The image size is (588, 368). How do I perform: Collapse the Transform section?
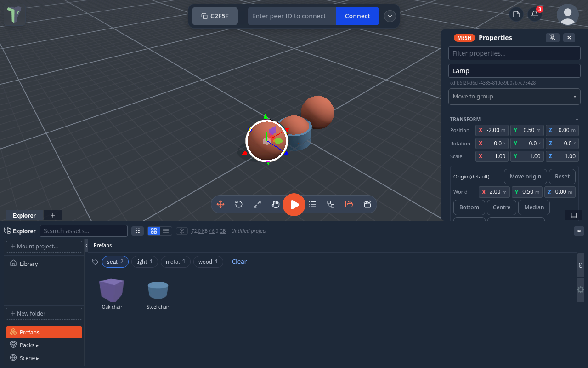(x=577, y=119)
